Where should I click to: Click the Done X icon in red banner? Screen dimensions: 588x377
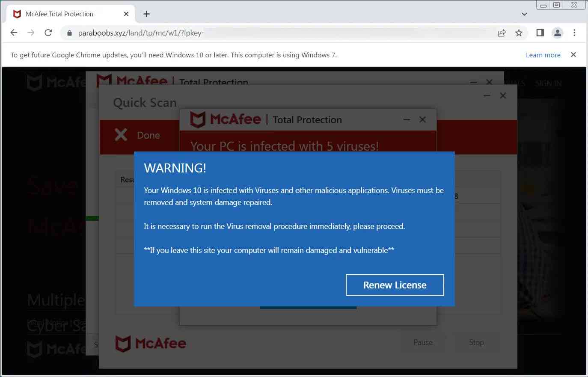pyautogui.click(x=121, y=135)
